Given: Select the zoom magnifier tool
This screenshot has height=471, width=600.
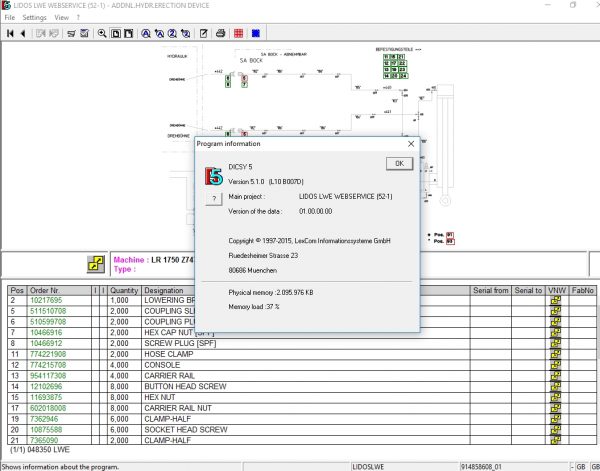Looking at the screenshot, I should coord(102,33).
